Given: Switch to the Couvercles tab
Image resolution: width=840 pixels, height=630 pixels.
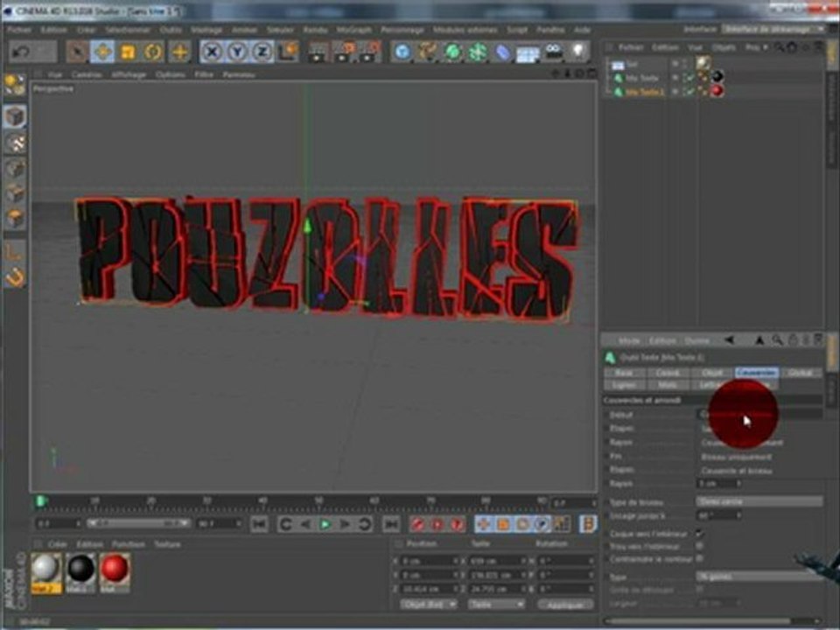Looking at the screenshot, I should point(756,373).
